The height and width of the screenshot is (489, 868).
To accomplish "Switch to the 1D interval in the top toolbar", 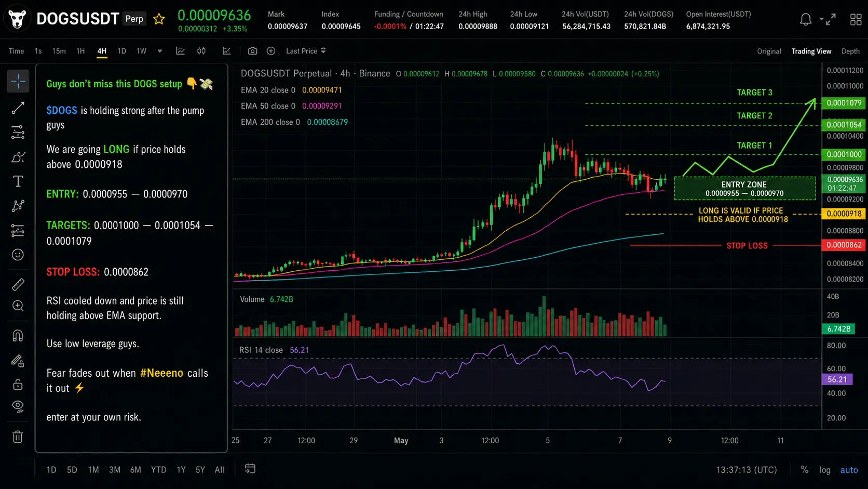I will (x=121, y=51).
